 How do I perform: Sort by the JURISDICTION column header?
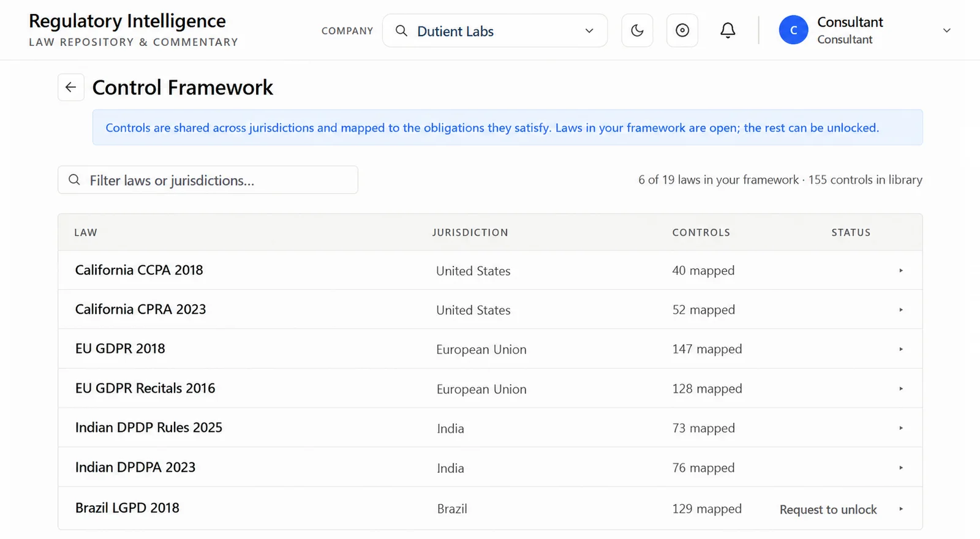(x=470, y=233)
